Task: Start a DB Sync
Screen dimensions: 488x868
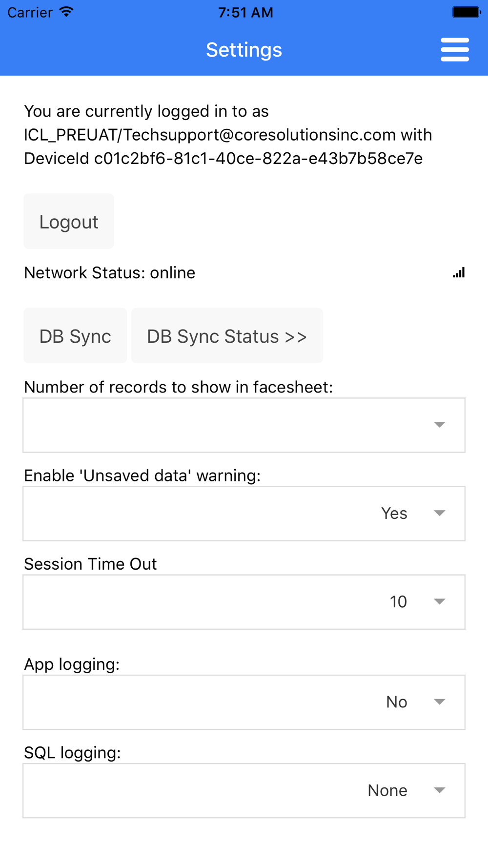Action: [x=75, y=336]
